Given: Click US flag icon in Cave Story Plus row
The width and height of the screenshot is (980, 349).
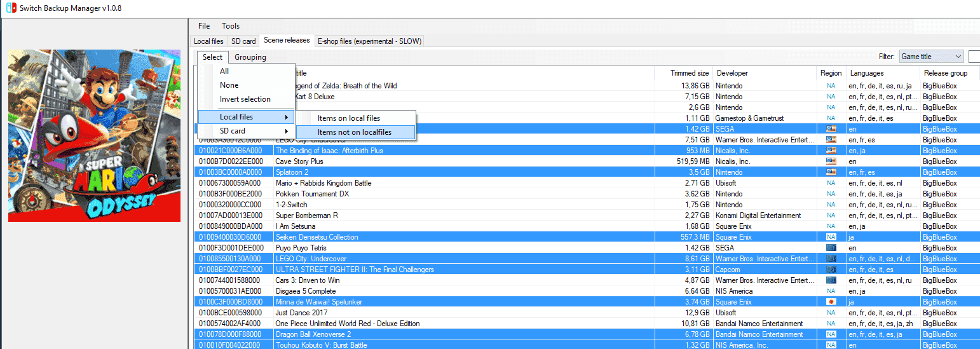Looking at the screenshot, I should click(x=831, y=161).
